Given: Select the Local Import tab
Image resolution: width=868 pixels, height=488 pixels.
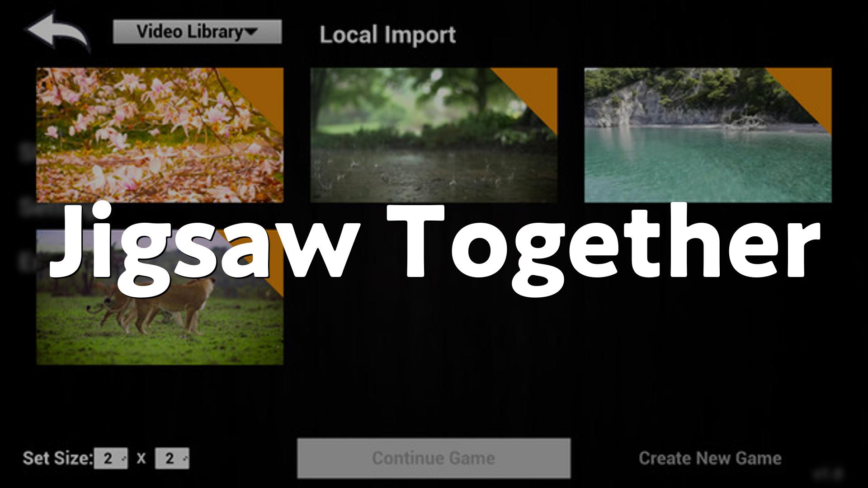Looking at the screenshot, I should click(x=387, y=35).
